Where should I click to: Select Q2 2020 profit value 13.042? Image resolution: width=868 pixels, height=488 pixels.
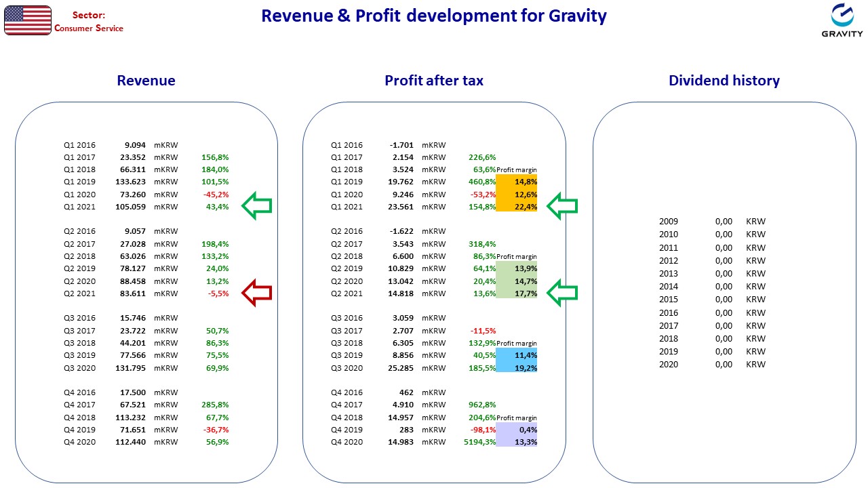[x=401, y=281]
